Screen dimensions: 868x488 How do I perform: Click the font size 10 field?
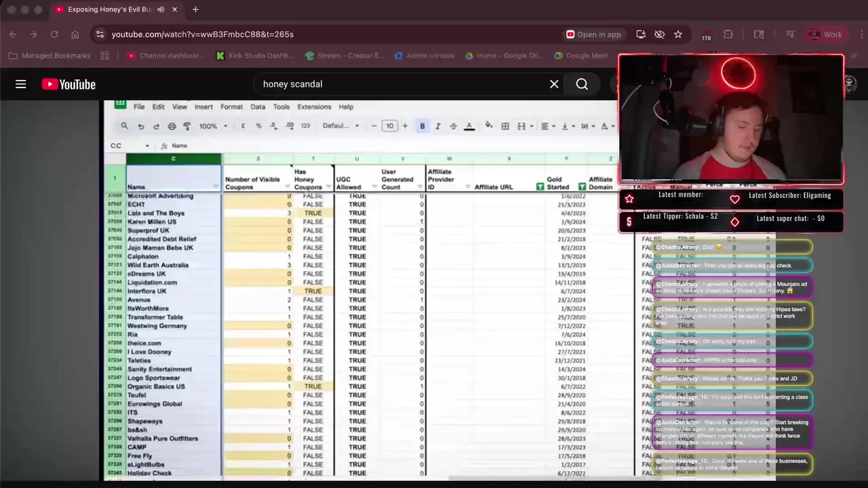(389, 126)
